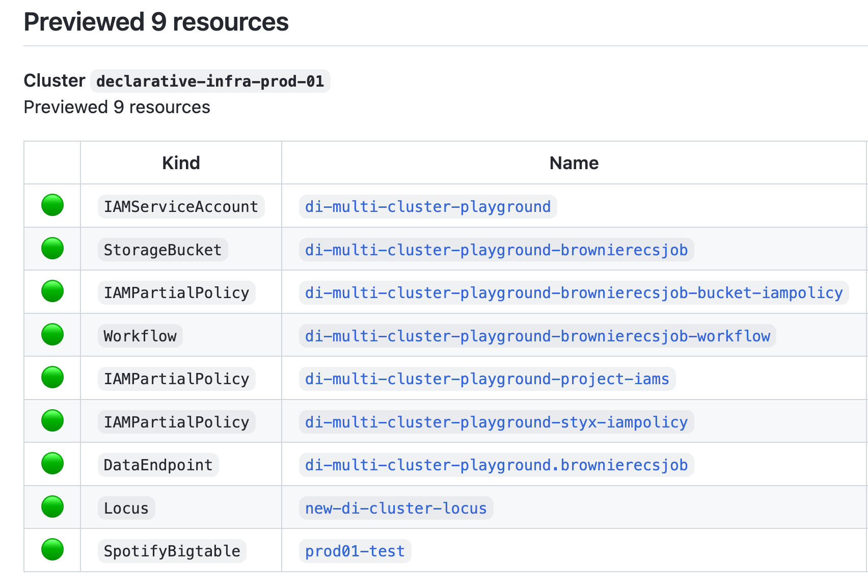
Task: Select the green status dot in Workflow row
Action: [x=52, y=335]
